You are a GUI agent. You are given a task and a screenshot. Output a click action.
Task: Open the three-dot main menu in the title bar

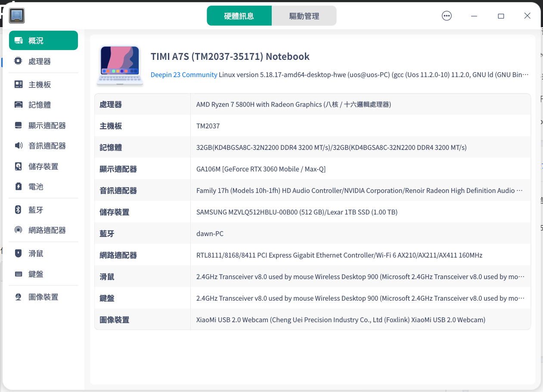coord(447,16)
